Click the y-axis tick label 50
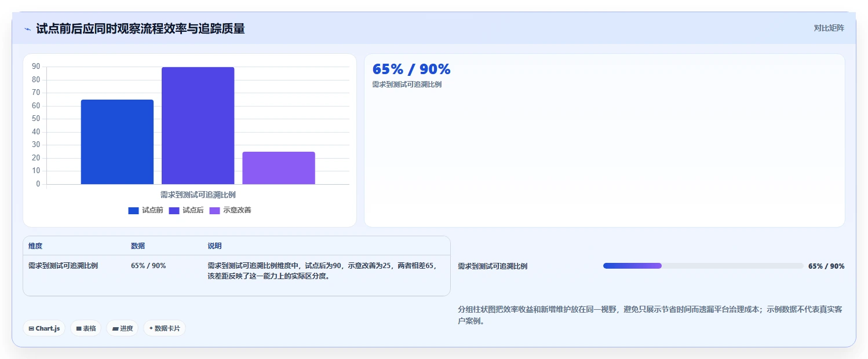868x359 pixels. (x=36, y=119)
